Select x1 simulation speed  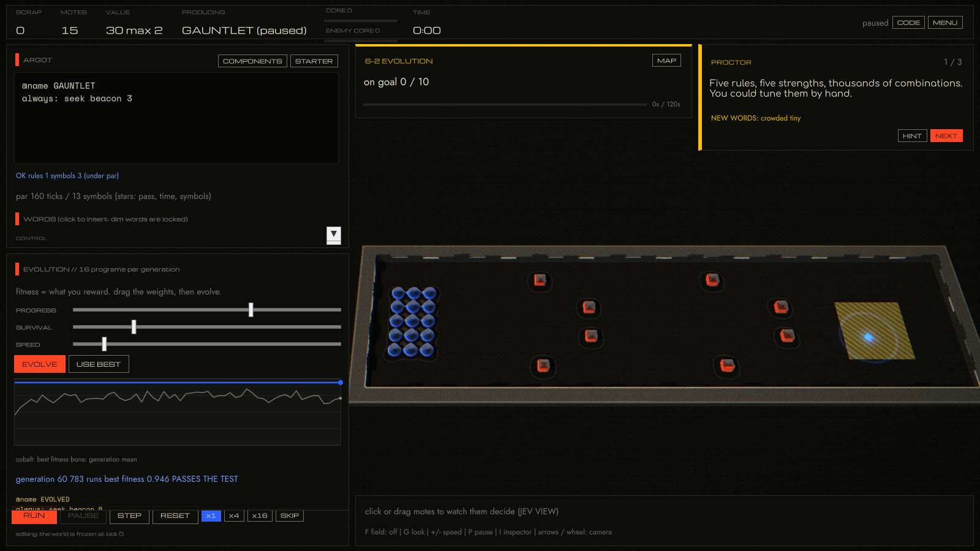211,516
